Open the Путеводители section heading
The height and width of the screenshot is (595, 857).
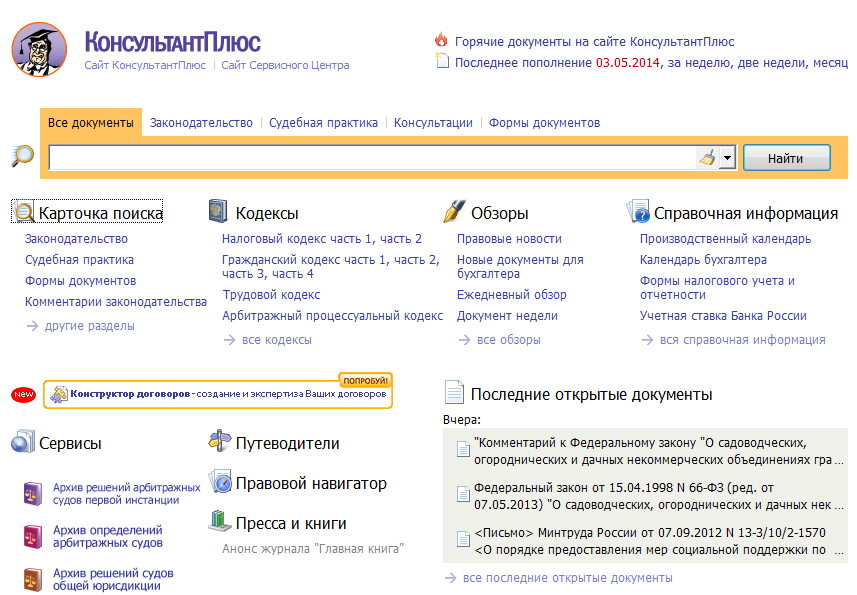[287, 443]
